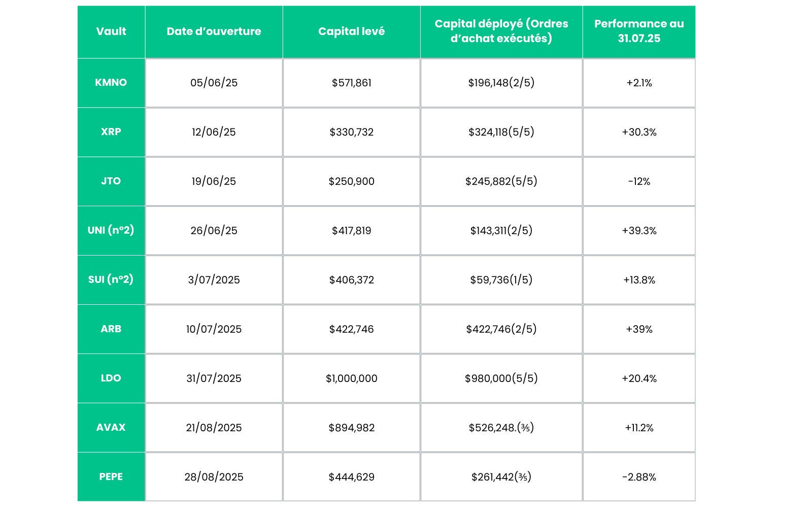The width and height of the screenshot is (812, 508).
Task: Click the XRP vault row label
Action: click(111, 132)
